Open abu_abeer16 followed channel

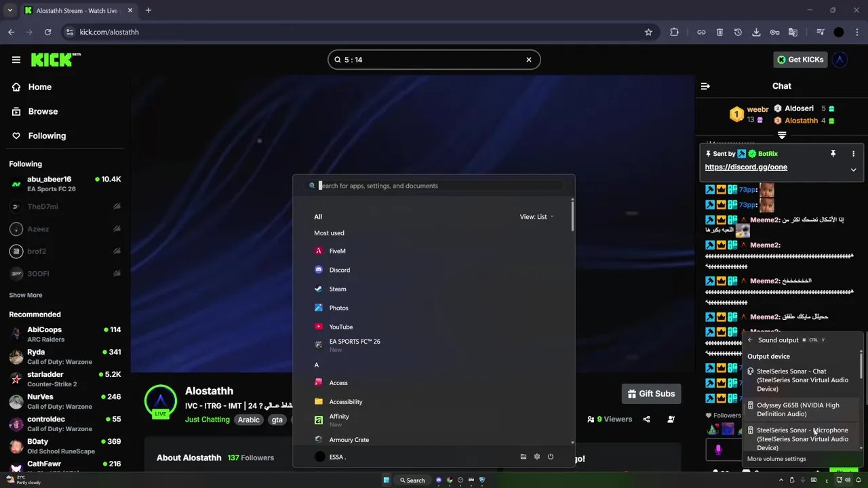[x=65, y=184]
